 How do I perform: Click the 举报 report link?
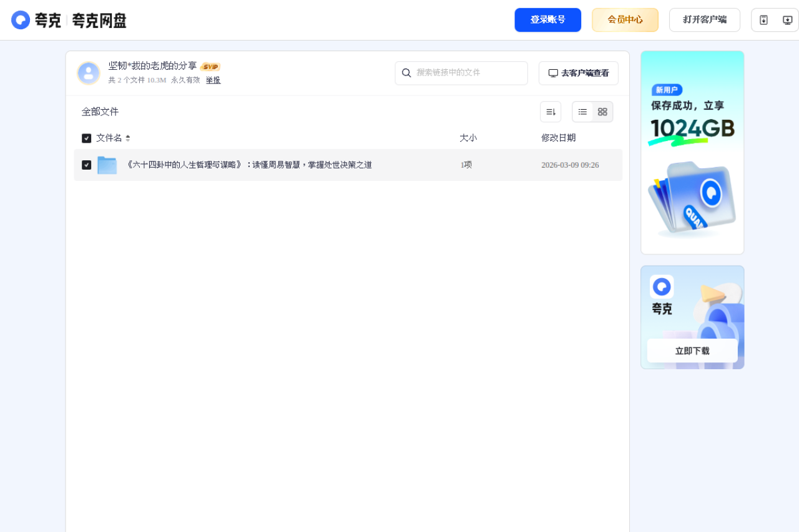pos(213,80)
